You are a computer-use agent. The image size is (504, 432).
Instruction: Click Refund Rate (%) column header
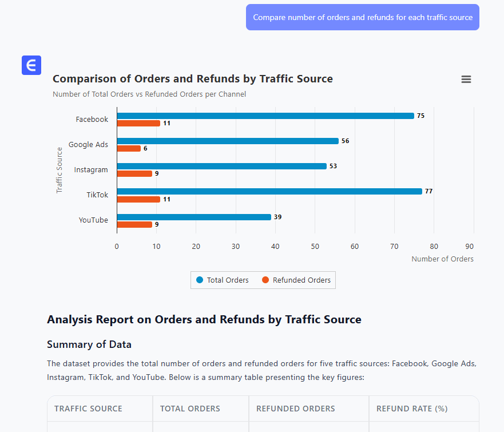pos(411,409)
